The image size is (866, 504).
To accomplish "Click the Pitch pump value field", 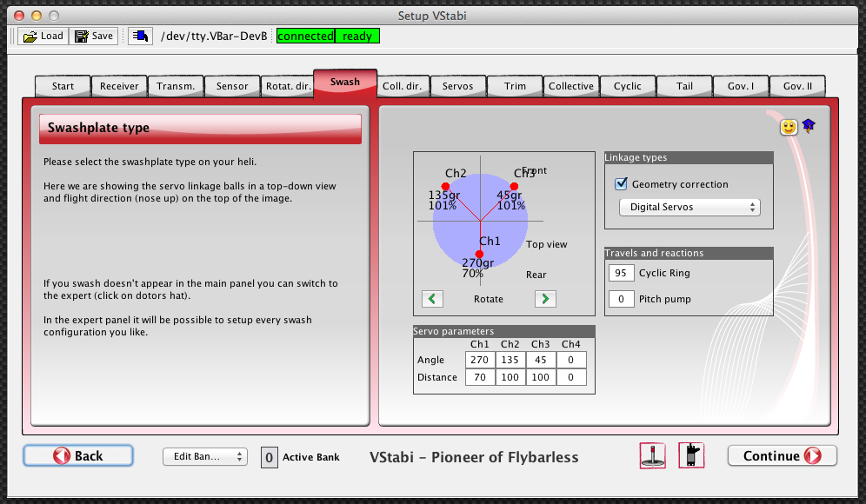I will point(621,299).
